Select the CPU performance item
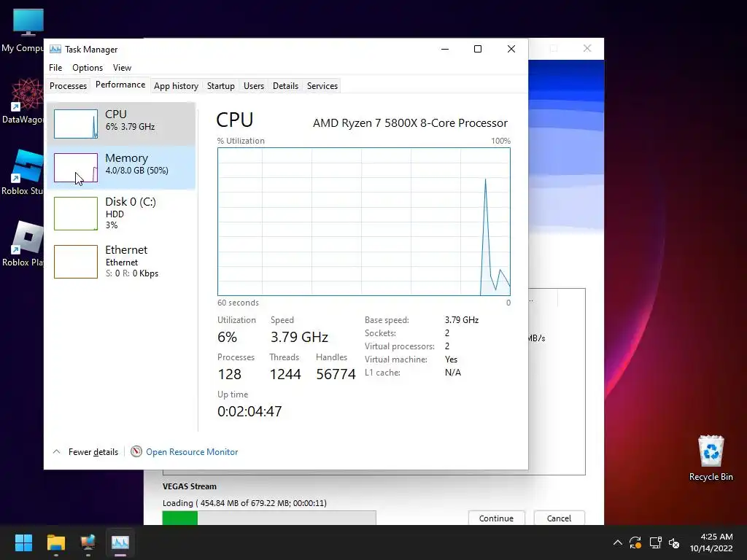 click(121, 123)
